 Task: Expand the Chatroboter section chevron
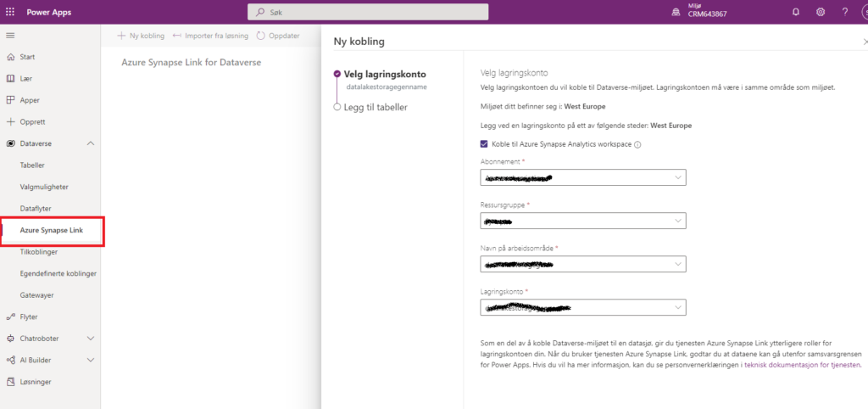[91, 339]
